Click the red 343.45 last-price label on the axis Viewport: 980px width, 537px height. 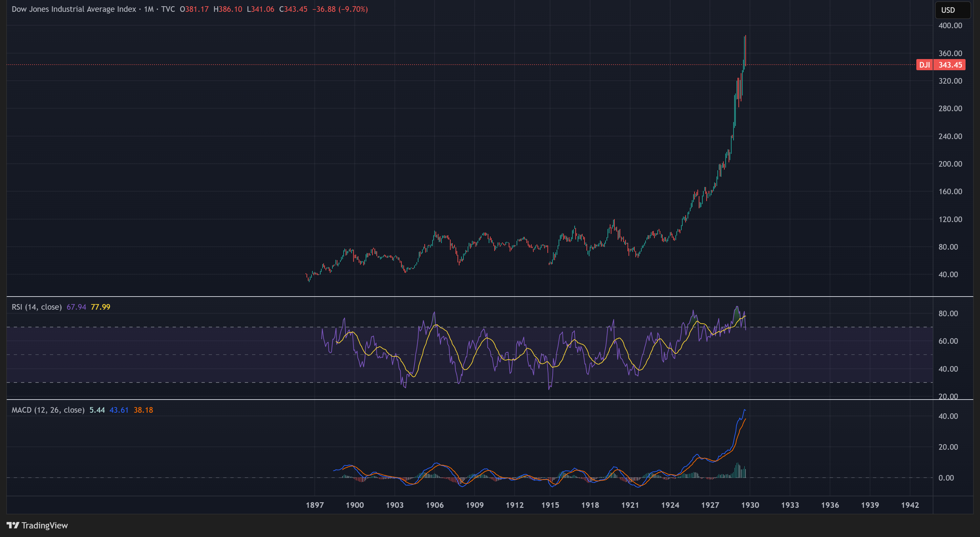point(949,65)
